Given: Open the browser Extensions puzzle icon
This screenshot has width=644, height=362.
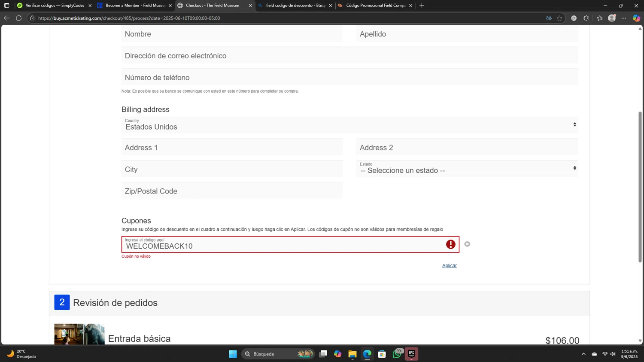Looking at the screenshot, I should tap(586, 18).
